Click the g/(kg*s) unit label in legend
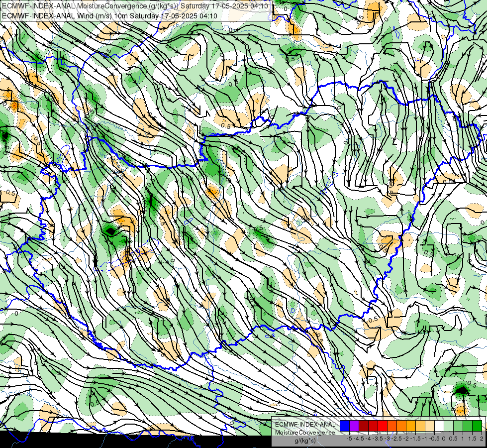The image size is (487, 448). (x=305, y=441)
